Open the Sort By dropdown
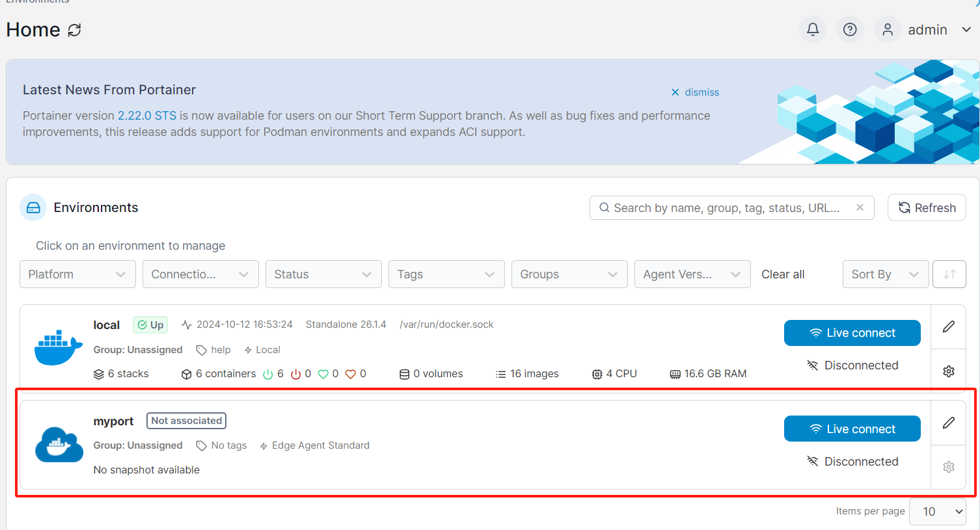 pos(885,274)
